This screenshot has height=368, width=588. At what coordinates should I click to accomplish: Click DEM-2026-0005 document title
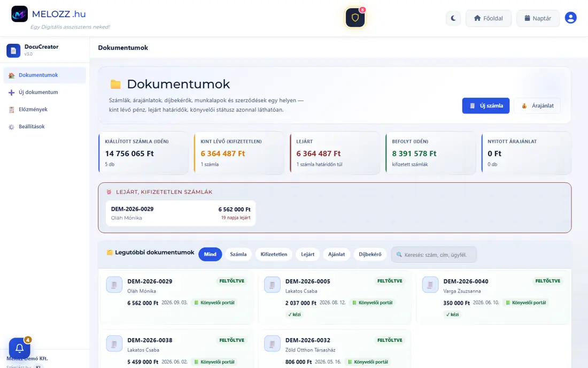click(x=308, y=281)
